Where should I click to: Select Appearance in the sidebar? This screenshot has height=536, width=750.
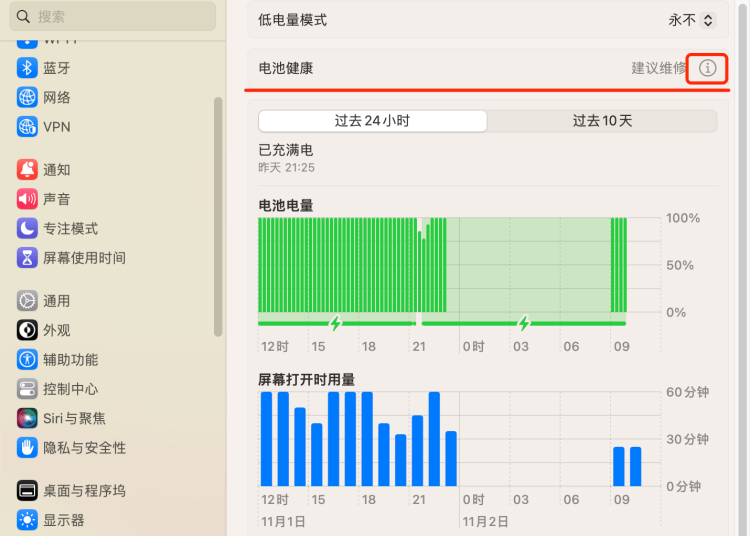tap(56, 330)
